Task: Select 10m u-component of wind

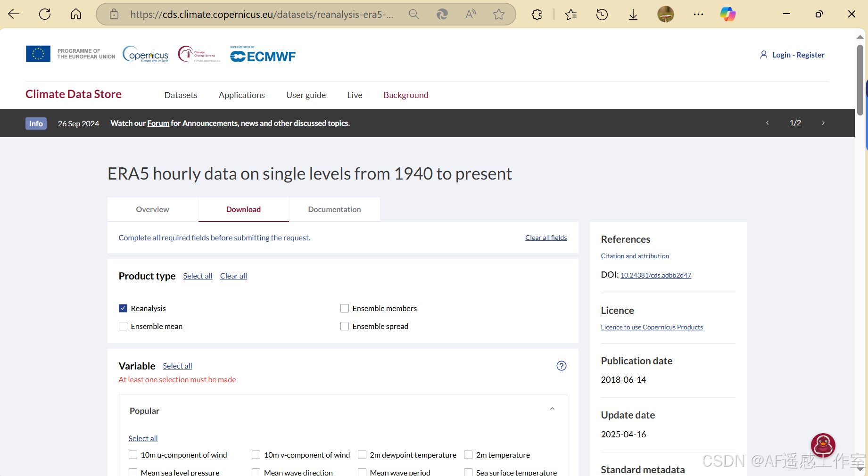Action: (133, 455)
